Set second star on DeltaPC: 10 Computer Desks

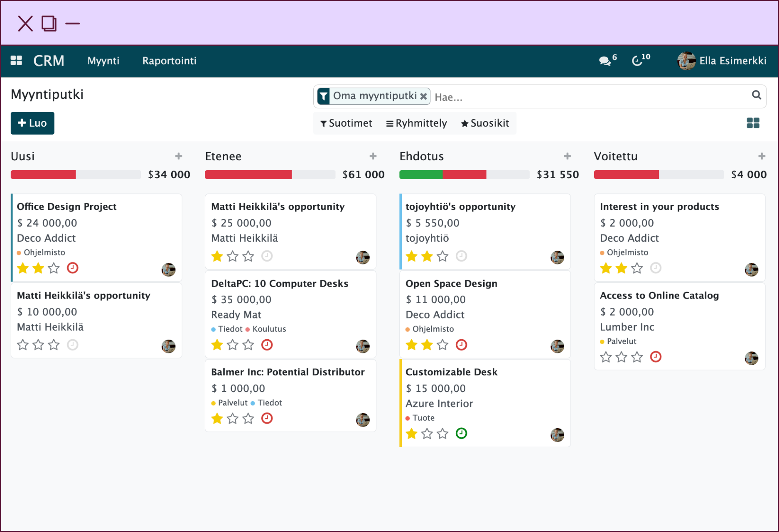233,345
